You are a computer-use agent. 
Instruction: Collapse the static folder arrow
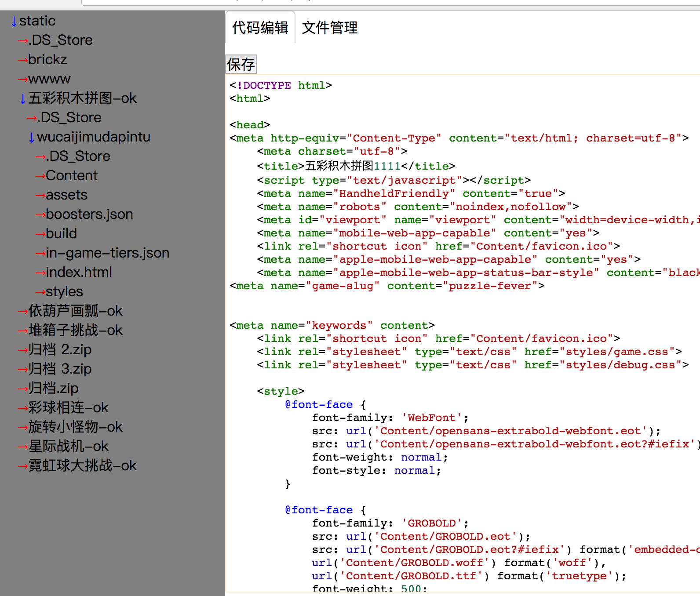14,21
